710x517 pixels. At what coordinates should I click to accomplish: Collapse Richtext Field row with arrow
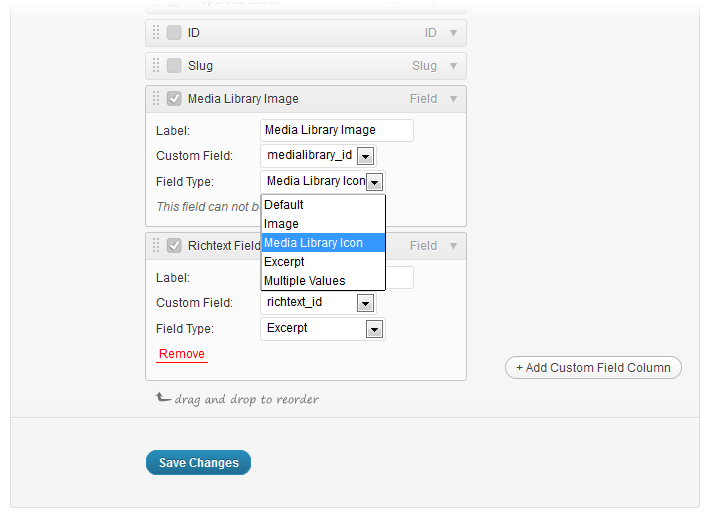point(453,246)
